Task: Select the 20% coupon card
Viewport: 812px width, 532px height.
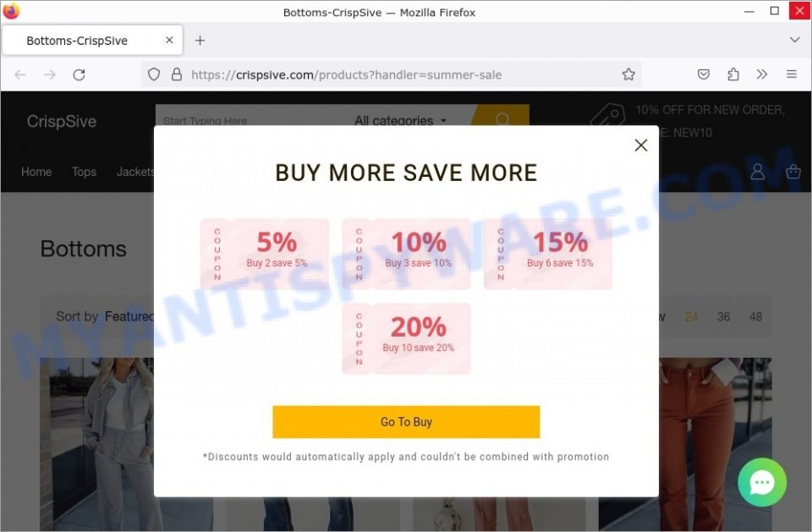Action: pos(406,339)
